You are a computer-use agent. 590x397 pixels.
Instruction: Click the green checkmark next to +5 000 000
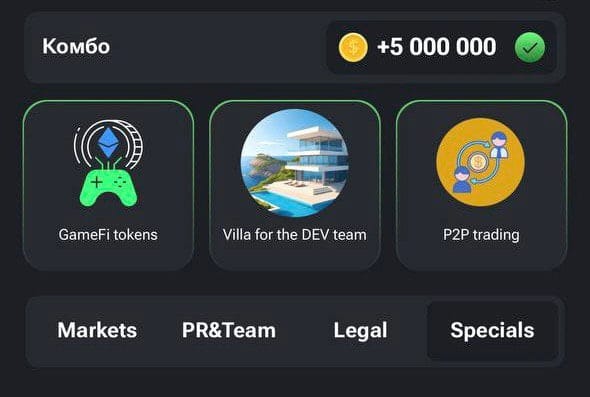pos(530,47)
